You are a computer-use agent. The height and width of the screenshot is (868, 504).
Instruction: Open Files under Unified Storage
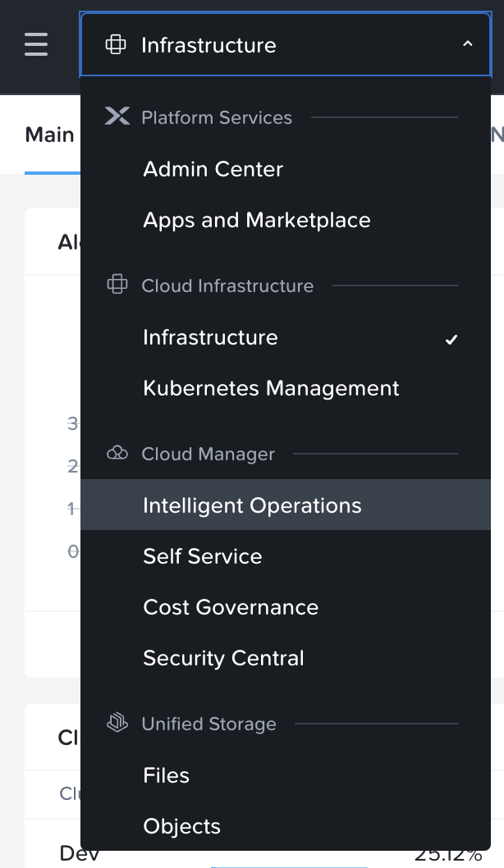click(166, 775)
